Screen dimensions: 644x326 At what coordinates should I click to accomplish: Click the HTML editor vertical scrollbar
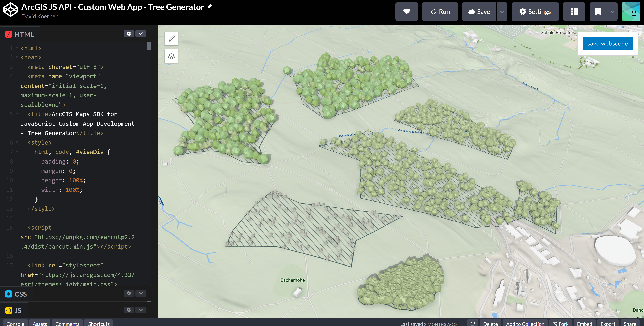tap(149, 46)
